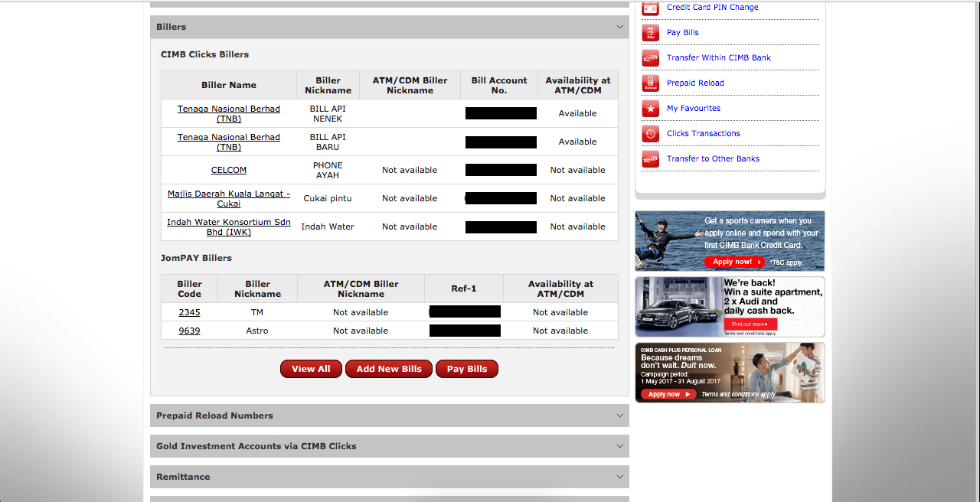980x502 pixels.
Task: Open the sports camera credit card banner
Action: coord(730,241)
